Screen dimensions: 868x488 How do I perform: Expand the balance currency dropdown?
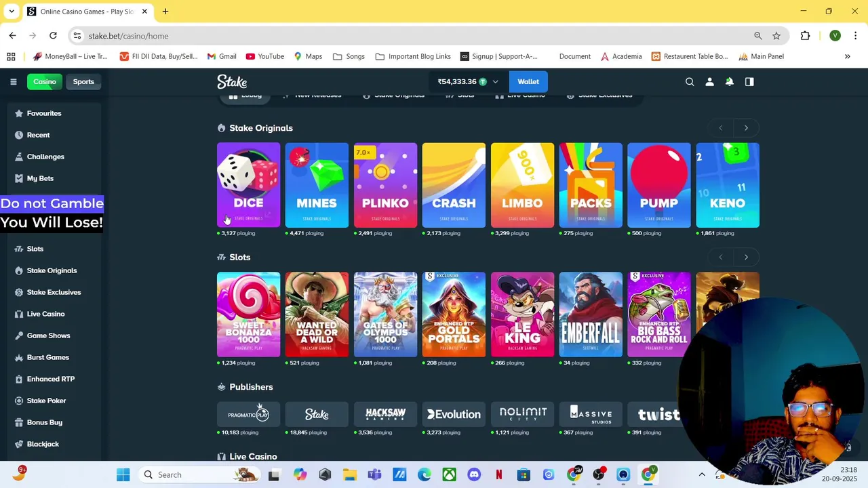(495, 82)
